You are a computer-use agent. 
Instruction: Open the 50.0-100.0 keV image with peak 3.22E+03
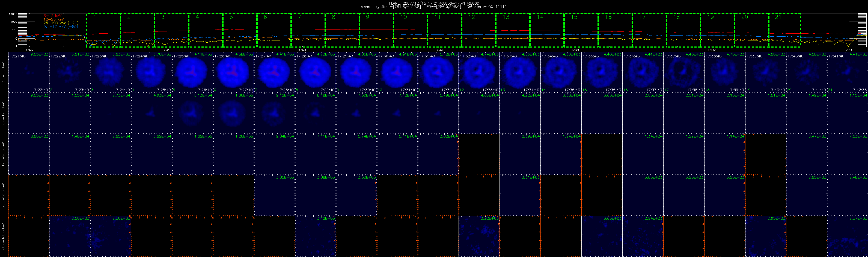click(479, 236)
